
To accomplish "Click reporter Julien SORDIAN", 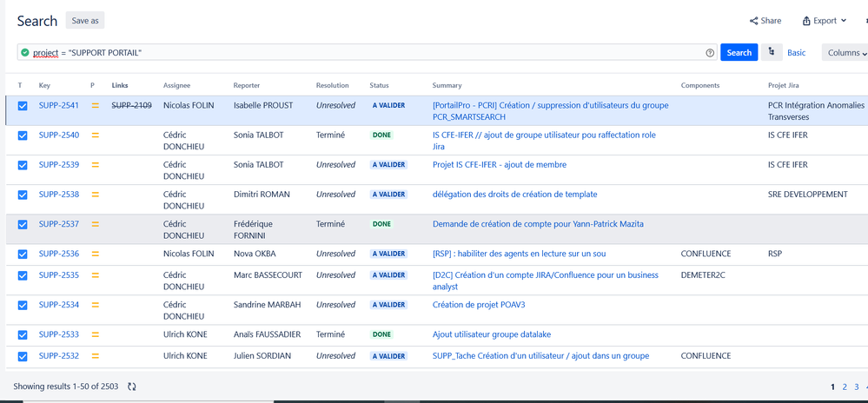I will (x=262, y=356).
